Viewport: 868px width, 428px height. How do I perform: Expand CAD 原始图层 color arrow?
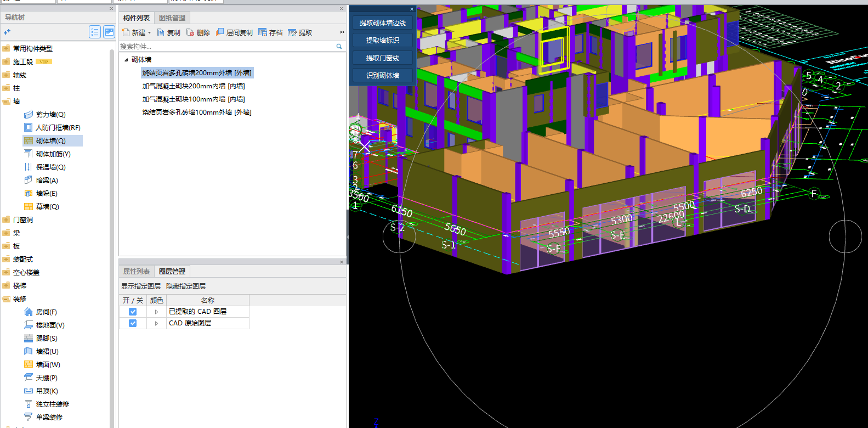[156, 323]
